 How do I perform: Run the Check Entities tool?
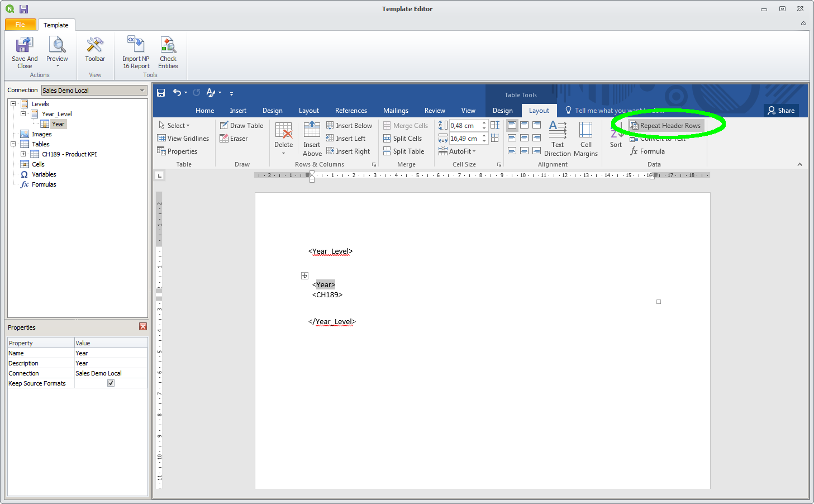pyautogui.click(x=168, y=46)
